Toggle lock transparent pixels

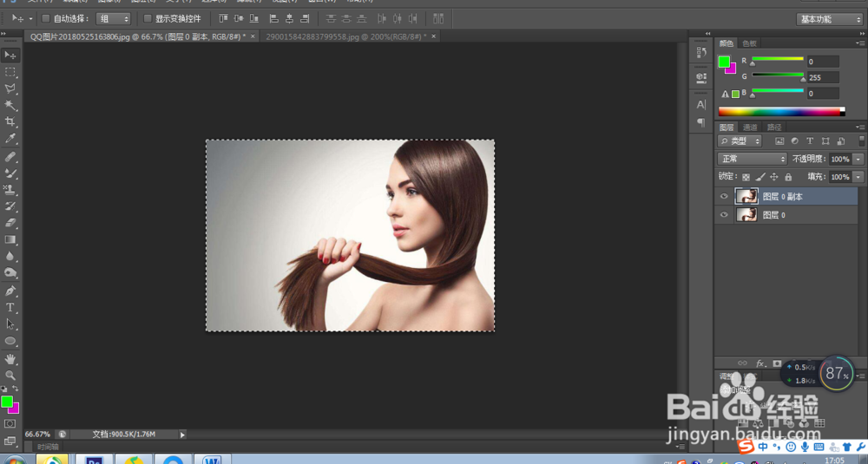(746, 177)
